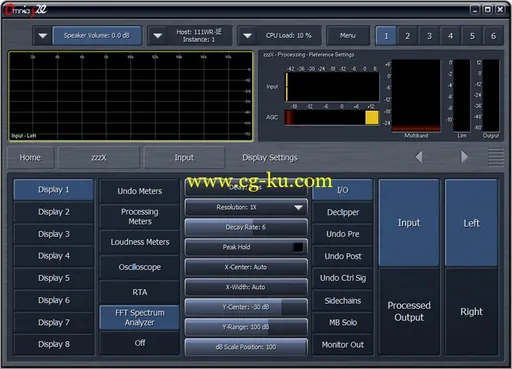512x369 pixels.
Task: Click the yellow AGC meter indicator
Action: tap(372, 118)
